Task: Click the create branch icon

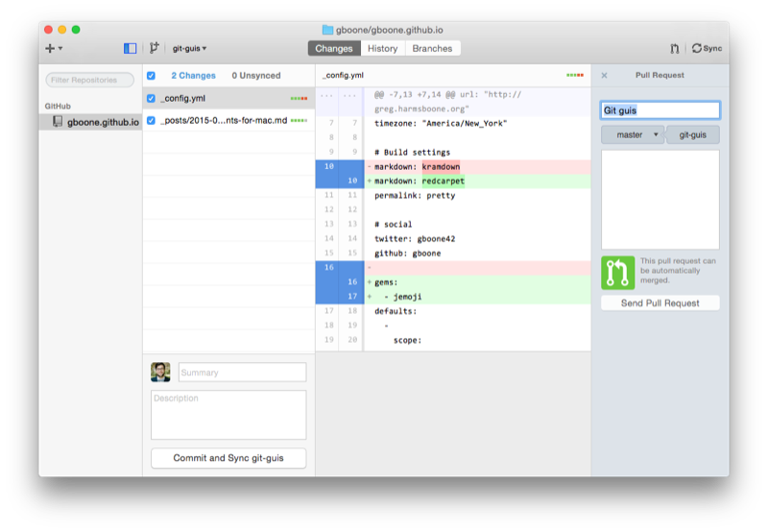Action: [155, 47]
